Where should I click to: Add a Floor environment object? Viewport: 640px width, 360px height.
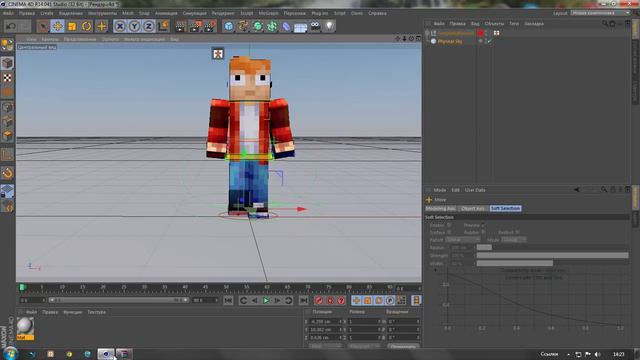point(300,27)
